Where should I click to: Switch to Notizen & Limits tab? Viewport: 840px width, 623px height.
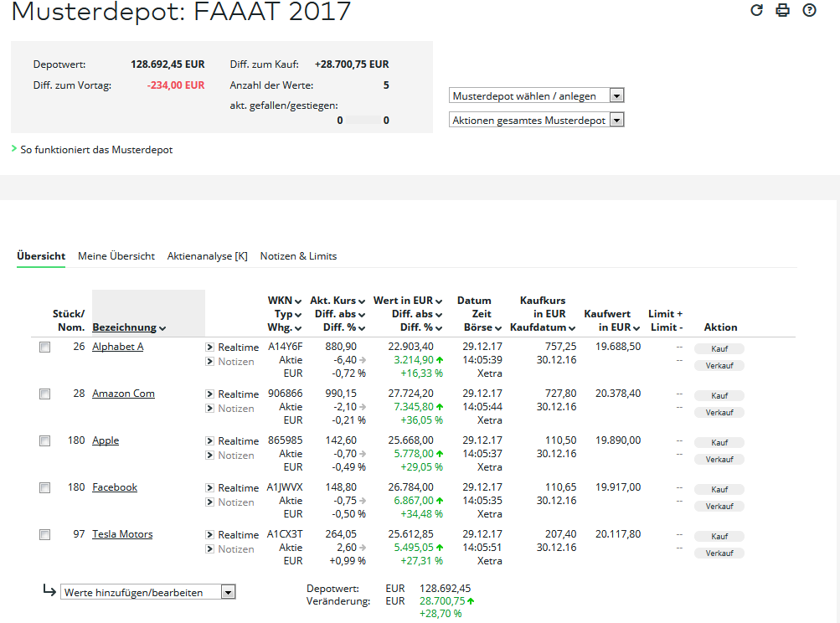click(298, 256)
